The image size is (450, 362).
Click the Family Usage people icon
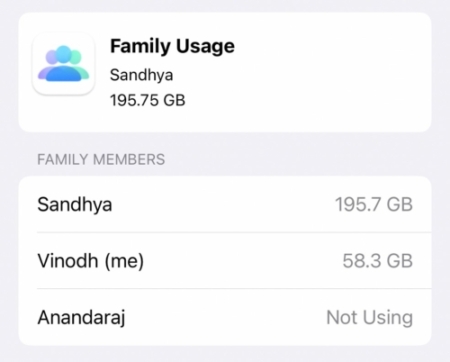(x=63, y=64)
